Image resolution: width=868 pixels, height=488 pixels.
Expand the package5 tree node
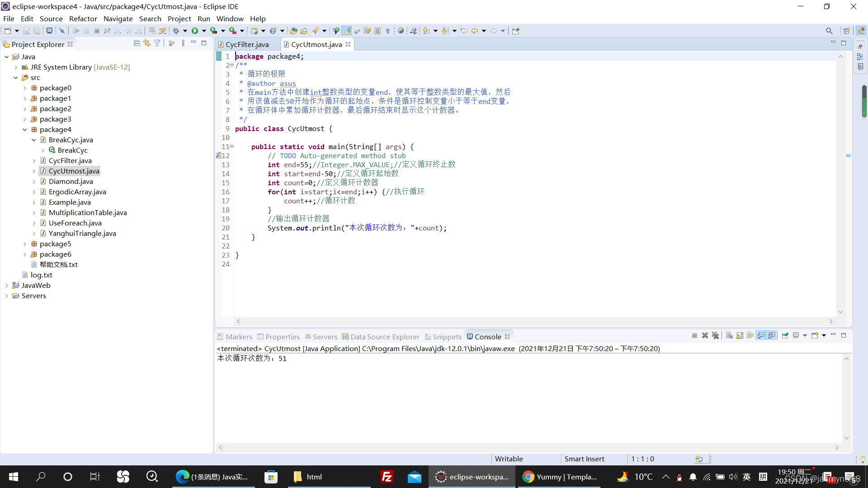(x=25, y=244)
